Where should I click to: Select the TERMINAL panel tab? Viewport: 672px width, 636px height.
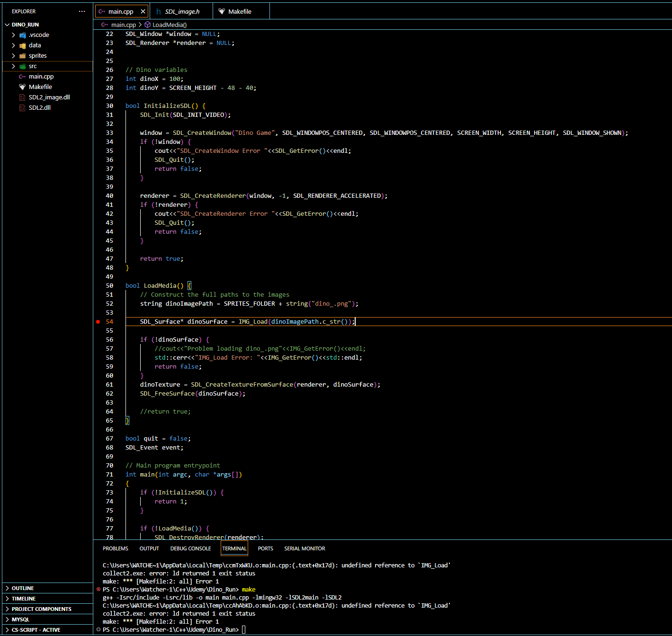click(x=234, y=549)
